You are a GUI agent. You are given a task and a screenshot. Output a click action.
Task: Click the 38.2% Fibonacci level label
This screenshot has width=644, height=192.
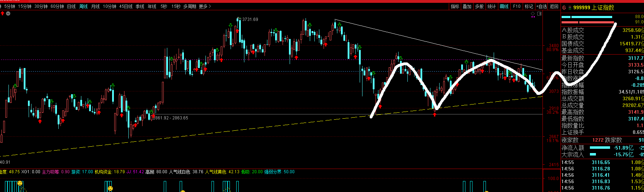[x=552, y=112]
